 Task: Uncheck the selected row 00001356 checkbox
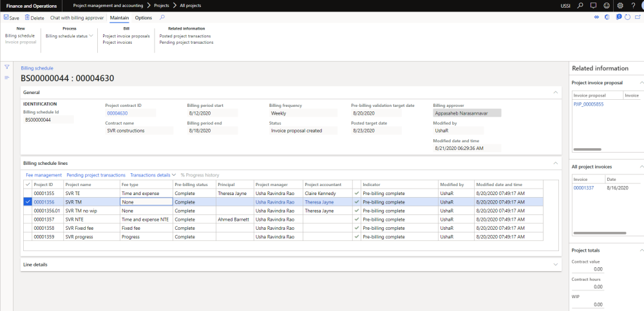tap(26, 202)
